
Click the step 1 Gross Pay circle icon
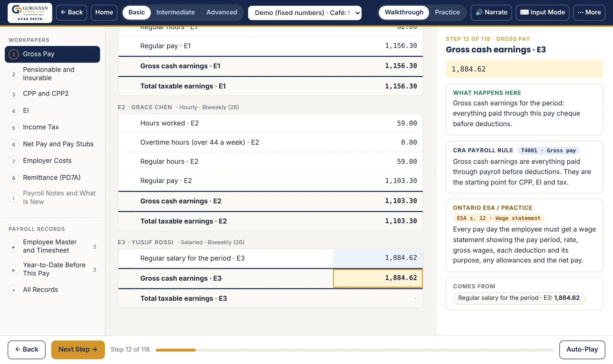(x=14, y=54)
